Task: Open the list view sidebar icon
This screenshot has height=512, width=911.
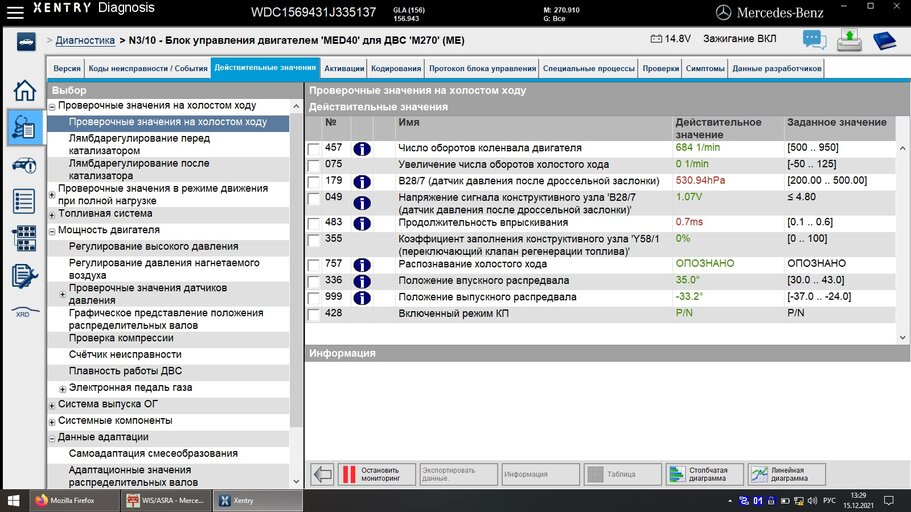Action: 24,202
